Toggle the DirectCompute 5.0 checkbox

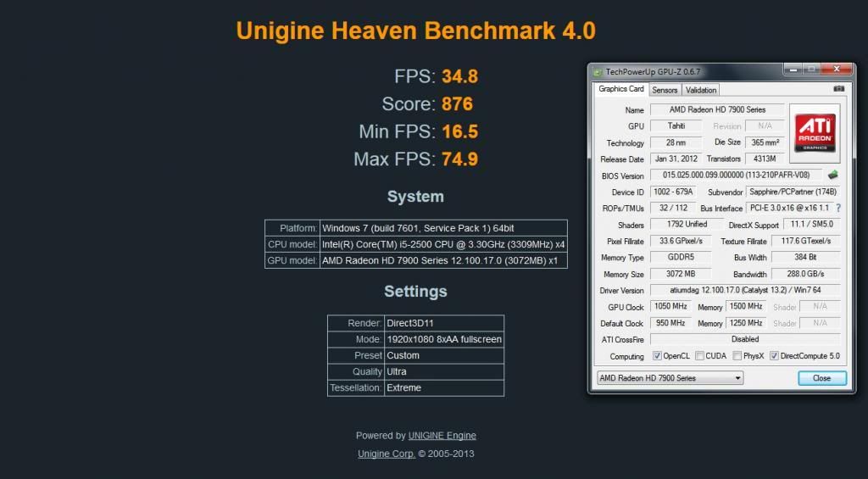click(774, 356)
